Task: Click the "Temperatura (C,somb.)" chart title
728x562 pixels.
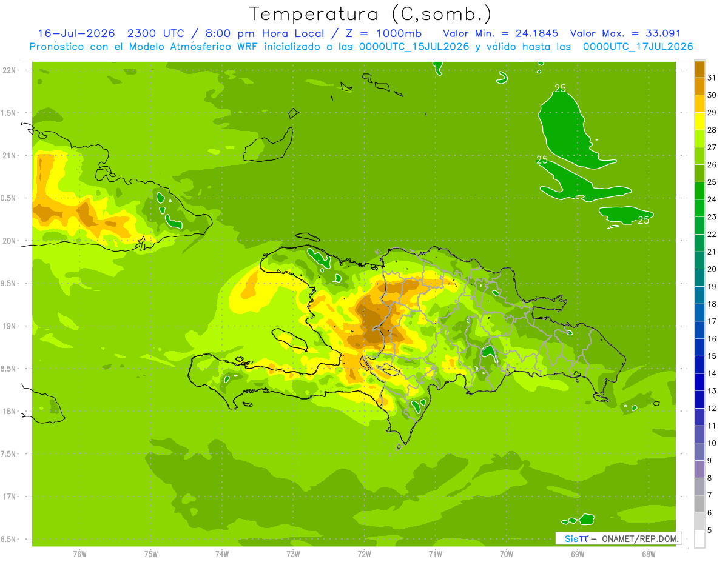Action: pyautogui.click(x=370, y=13)
